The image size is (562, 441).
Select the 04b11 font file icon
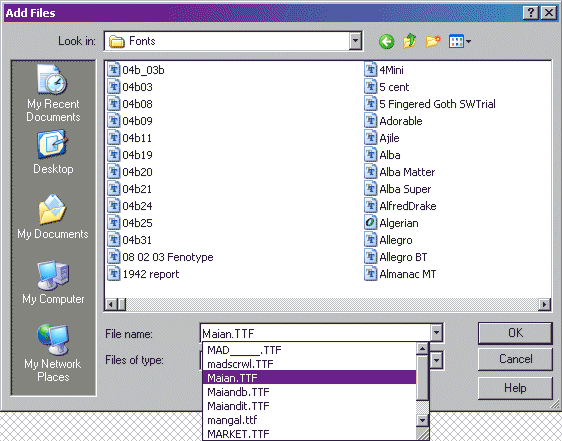pos(114,138)
